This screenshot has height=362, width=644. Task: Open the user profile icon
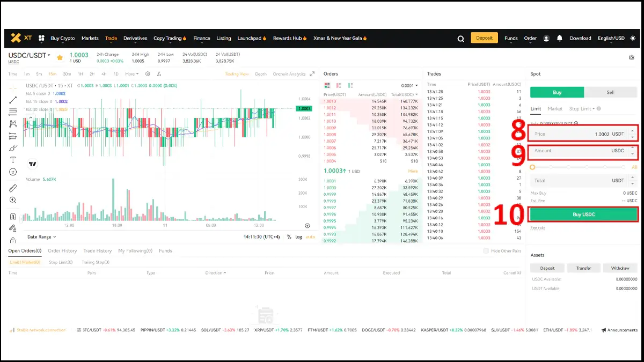point(546,39)
